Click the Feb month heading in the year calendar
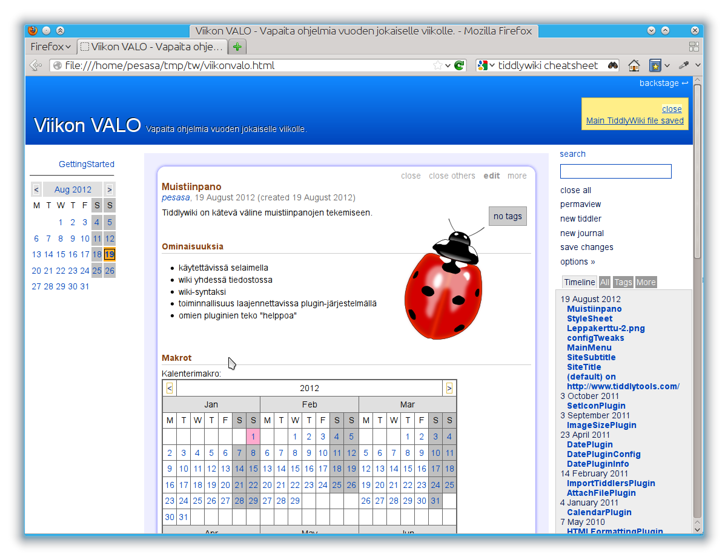The image size is (728, 560). 309,404
